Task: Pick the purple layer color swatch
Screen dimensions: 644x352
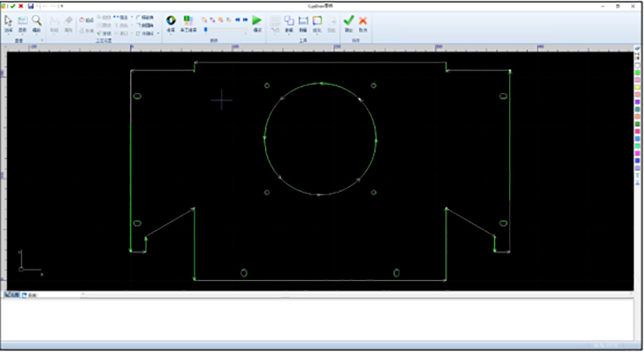Action: [638, 102]
